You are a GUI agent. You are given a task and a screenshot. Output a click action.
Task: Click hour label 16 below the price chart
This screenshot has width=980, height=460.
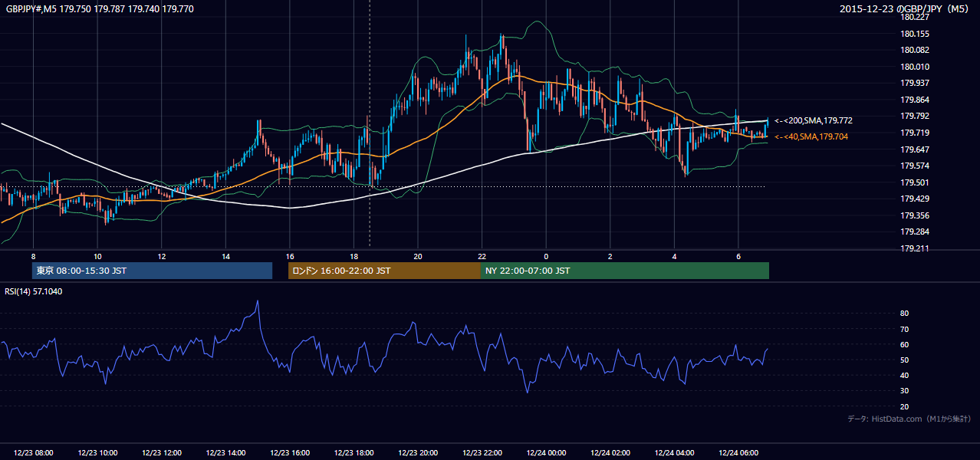290,255
